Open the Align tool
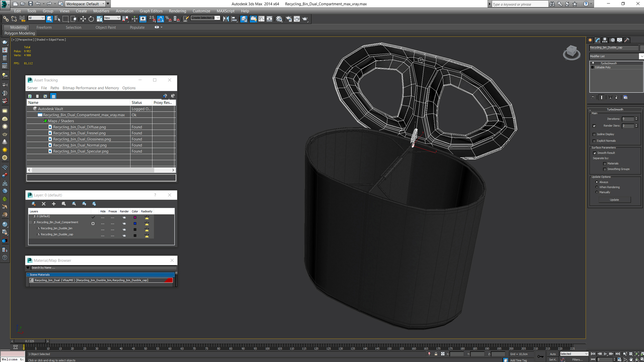 [x=234, y=19]
